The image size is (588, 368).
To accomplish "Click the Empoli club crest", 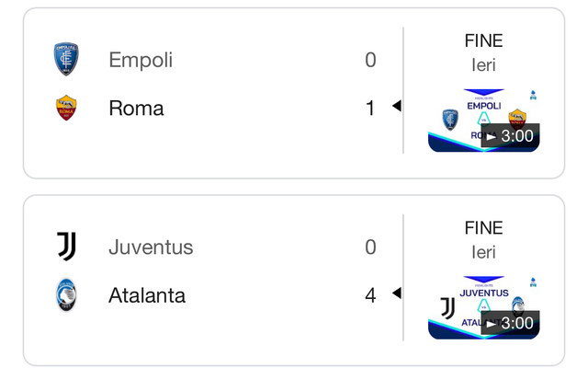I will click(x=66, y=59).
